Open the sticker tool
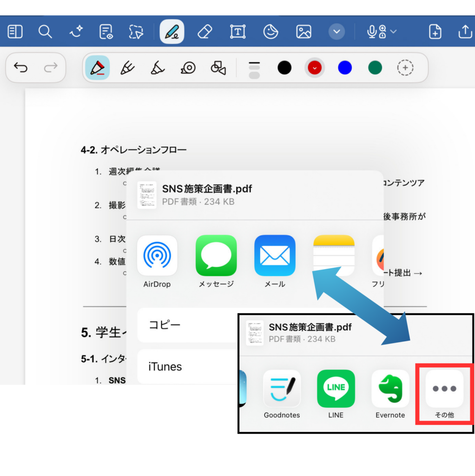This screenshot has height=476, width=475. coord(270,32)
